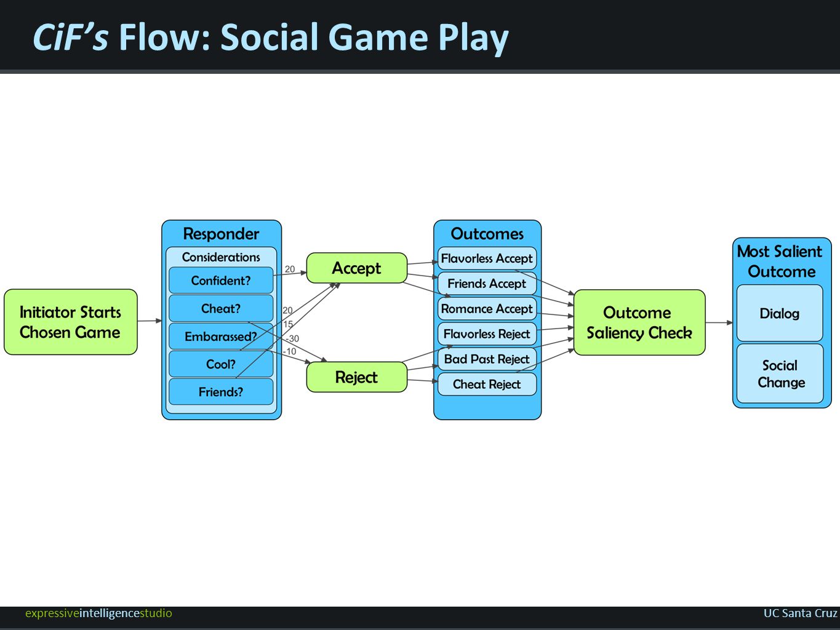Click the Romance Accept outcome
840x630 pixels.
(487, 309)
